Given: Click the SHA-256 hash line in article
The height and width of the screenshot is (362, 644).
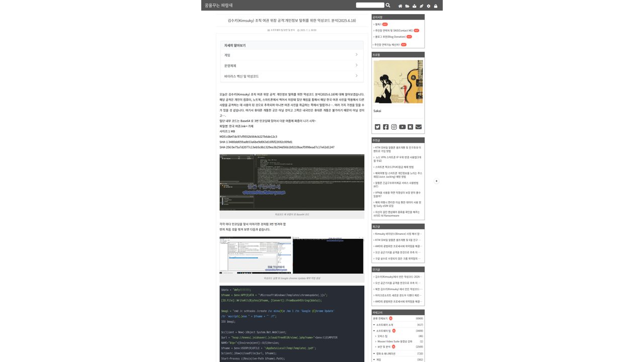Looking at the screenshot, I should 277,147.
